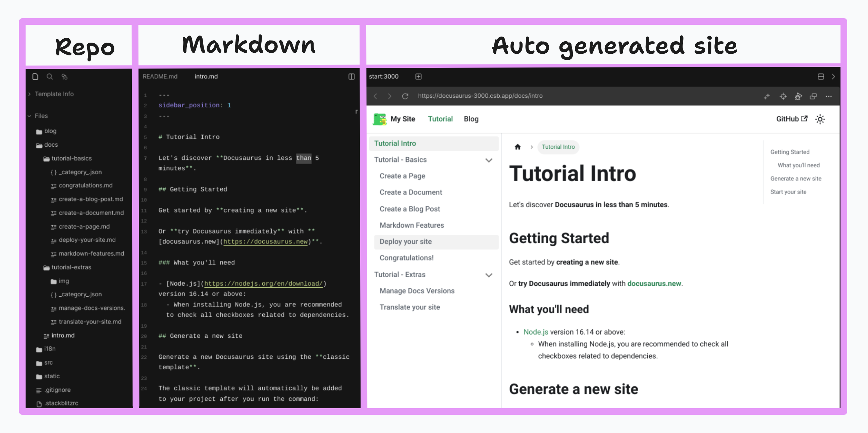Reload the preview page
The width and height of the screenshot is (868, 433).
(x=405, y=96)
